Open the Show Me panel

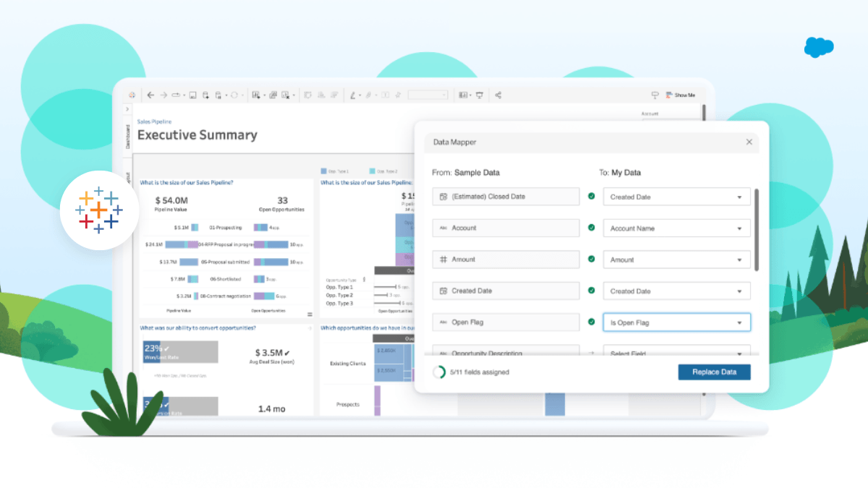(680, 95)
